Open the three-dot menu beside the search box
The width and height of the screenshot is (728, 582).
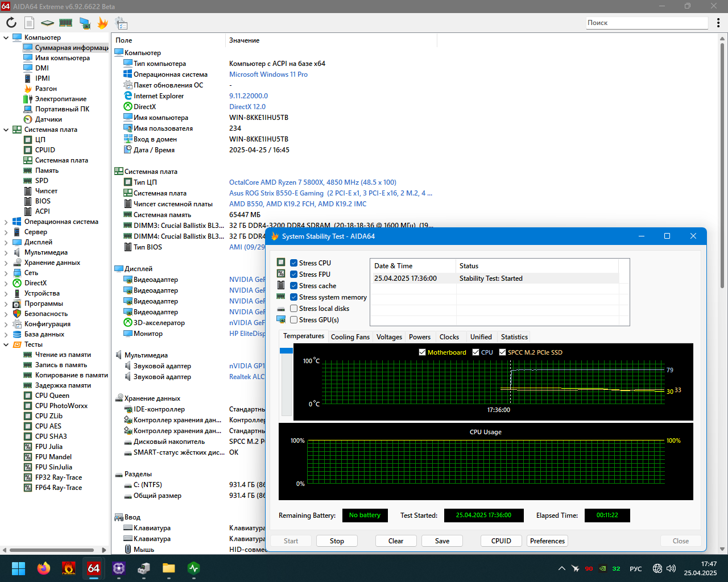point(718,23)
